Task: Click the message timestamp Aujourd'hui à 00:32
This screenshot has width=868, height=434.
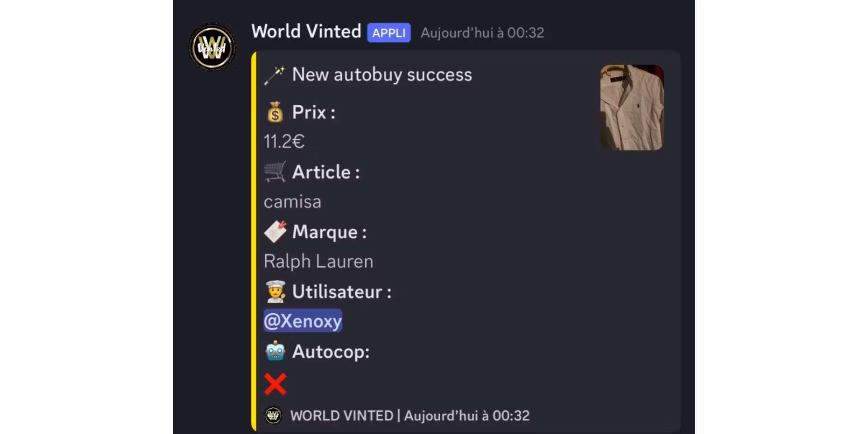Action: pyautogui.click(x=482, y=33)
